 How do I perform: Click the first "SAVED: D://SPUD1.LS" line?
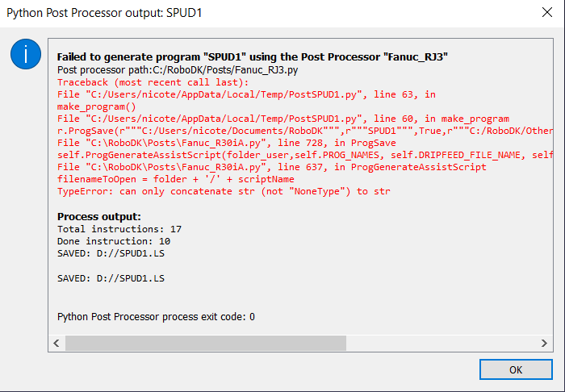[111, 253]
